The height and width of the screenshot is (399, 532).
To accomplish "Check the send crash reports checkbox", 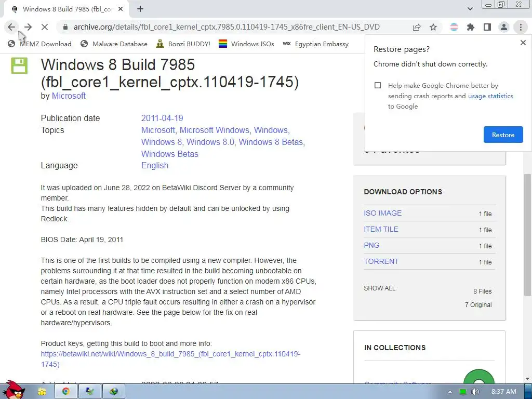I will [x=378, y=85].
